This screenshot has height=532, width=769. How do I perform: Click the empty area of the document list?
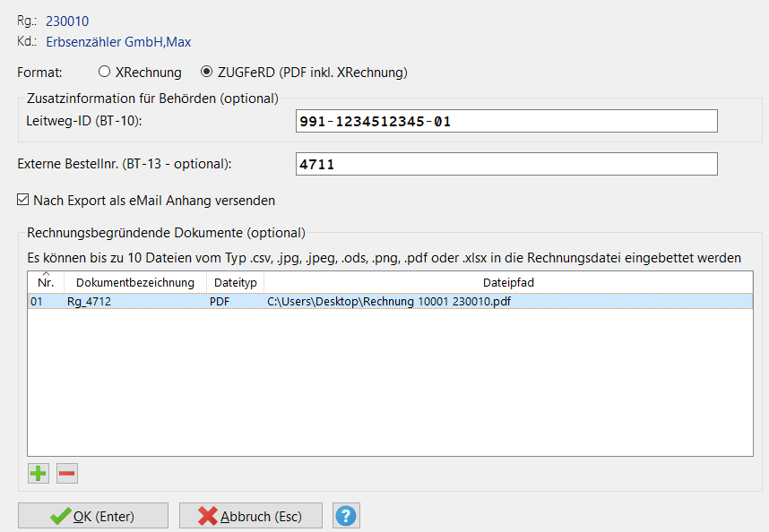(x=389, y=385)
